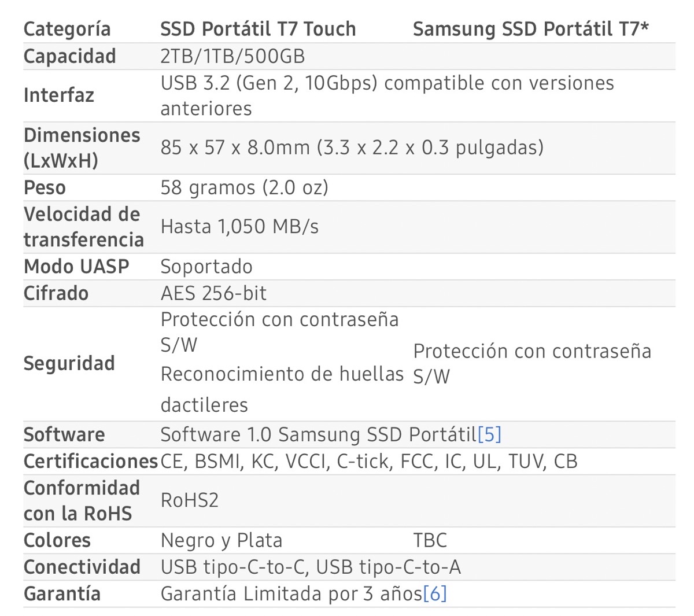Click the "Samsung SSD Portátil T7*" column header
This screenshot has width=694, height=616.
point(530,29)
